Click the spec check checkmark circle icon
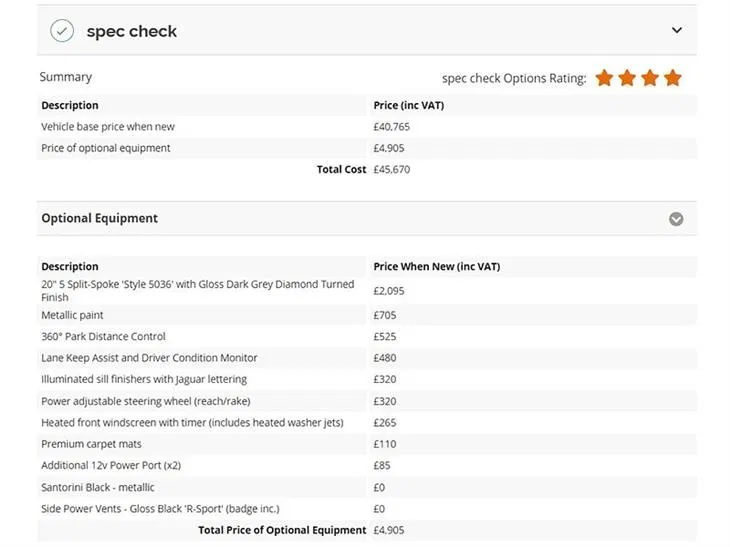This screenshot has height=547, width=730. click(x=62, y=31)
